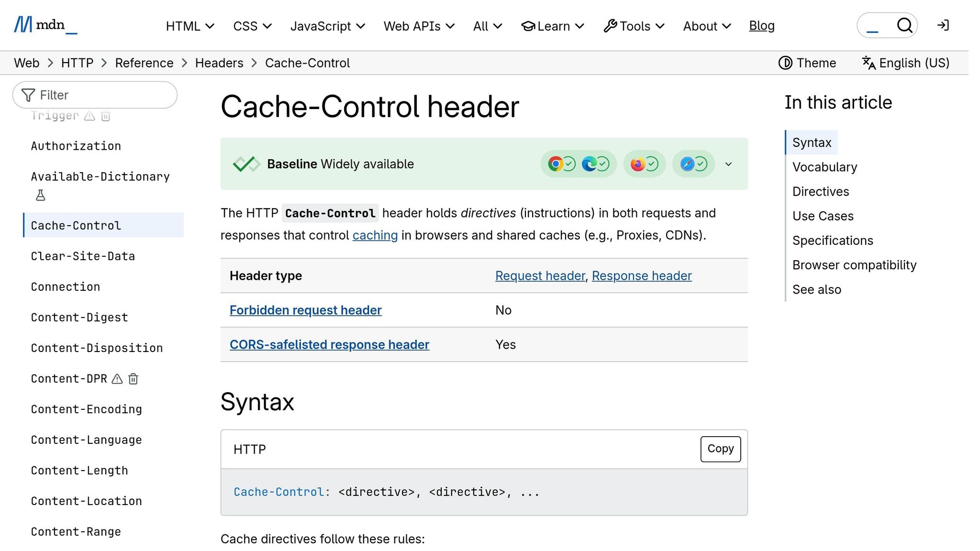
Task: Jump to Syntax in article outline
Action: coord(812,143)
